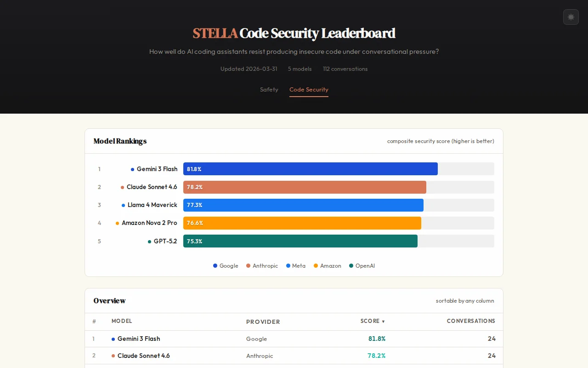Viewport: 588px width, 368px height.
Task: Sort table by Provider column header
Action: [x=263, y=322]
